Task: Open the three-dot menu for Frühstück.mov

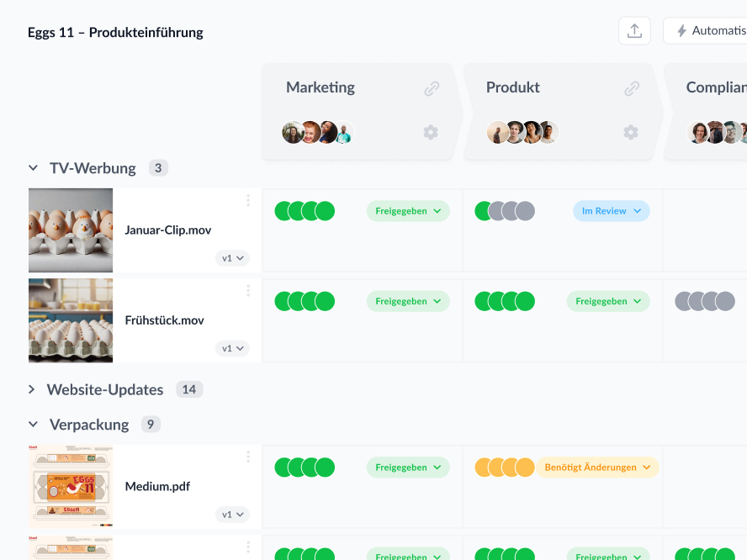Action: tap(248, 290)
